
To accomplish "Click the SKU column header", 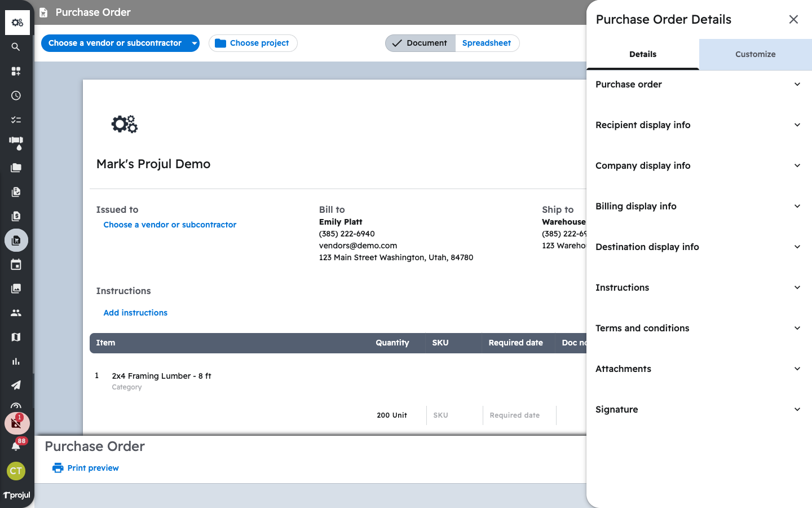I will click(440, 343).
